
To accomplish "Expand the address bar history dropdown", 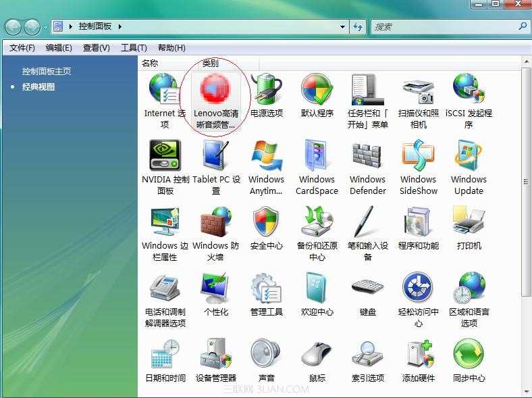I will [343, 27].
